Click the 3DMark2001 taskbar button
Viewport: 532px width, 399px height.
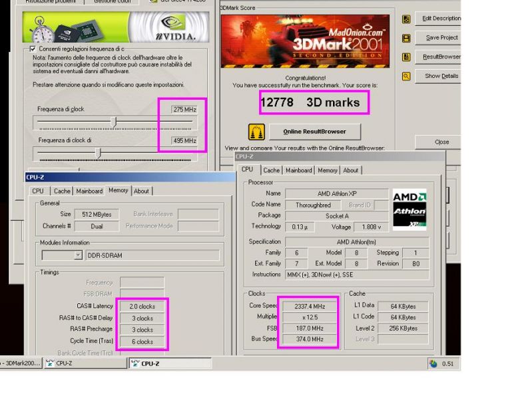click(x=21, y=364)
